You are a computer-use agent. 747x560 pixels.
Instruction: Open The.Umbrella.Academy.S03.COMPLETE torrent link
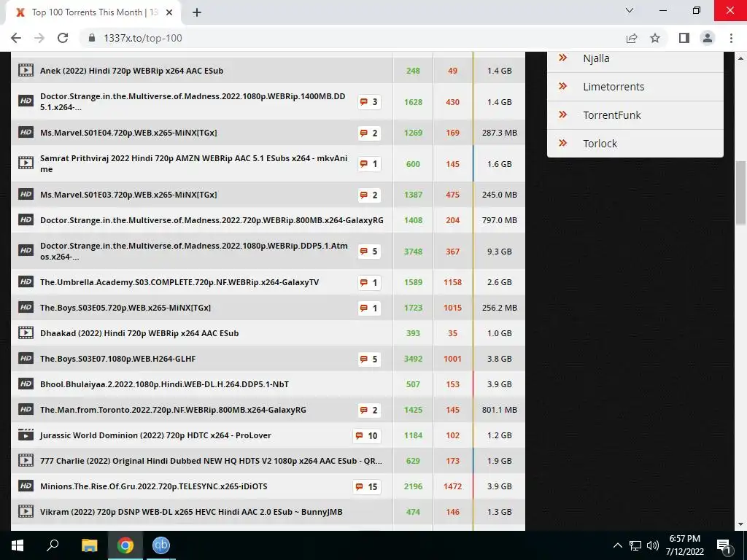179,282
